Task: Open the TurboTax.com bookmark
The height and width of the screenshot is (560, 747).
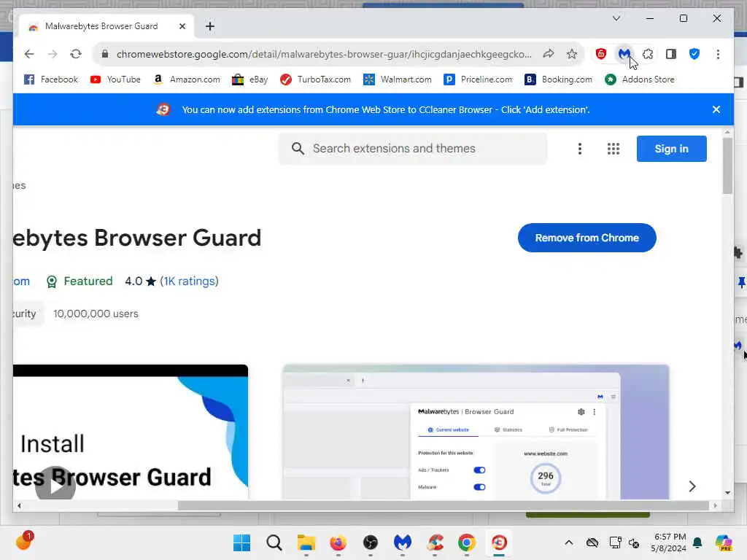Action: click(x=315, y=79)
